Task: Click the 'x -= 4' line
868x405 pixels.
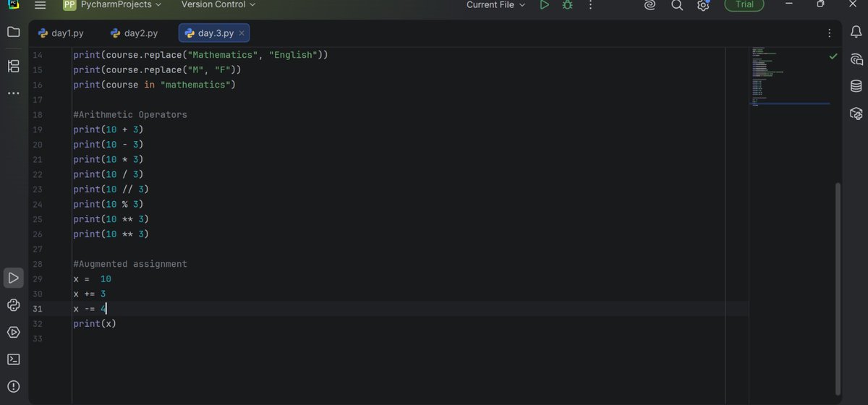Action: 90,309
